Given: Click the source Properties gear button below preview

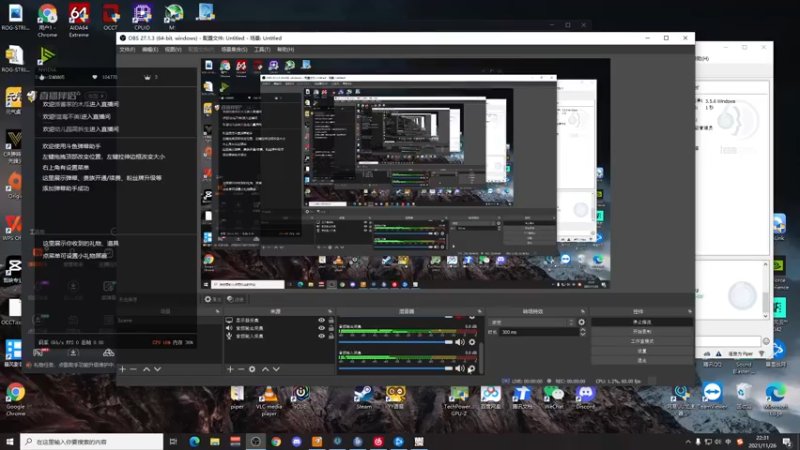Looking at the screenshot, I should [213, 299].
